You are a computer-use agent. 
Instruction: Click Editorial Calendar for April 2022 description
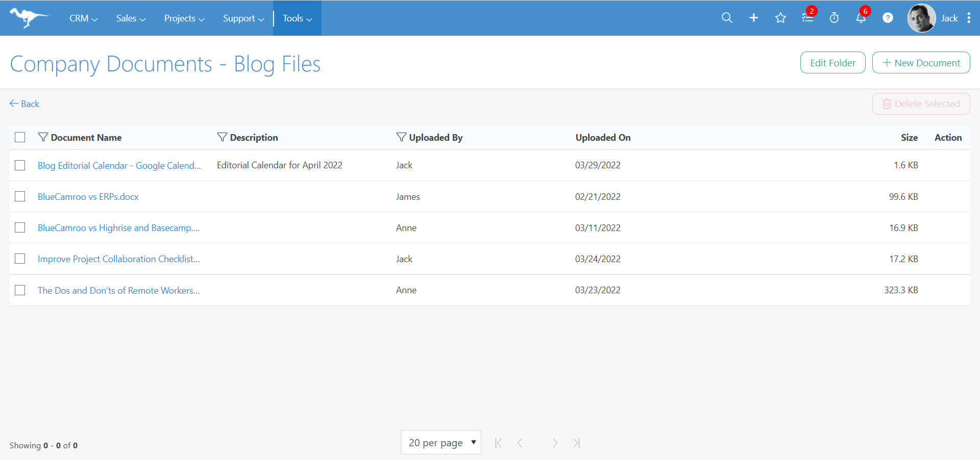[x=280, y=165]
